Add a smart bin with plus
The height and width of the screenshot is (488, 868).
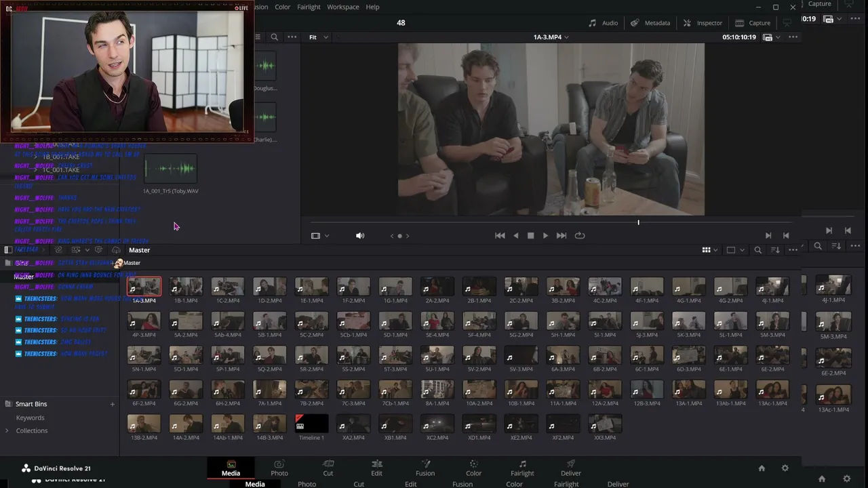tap(113, 405)
